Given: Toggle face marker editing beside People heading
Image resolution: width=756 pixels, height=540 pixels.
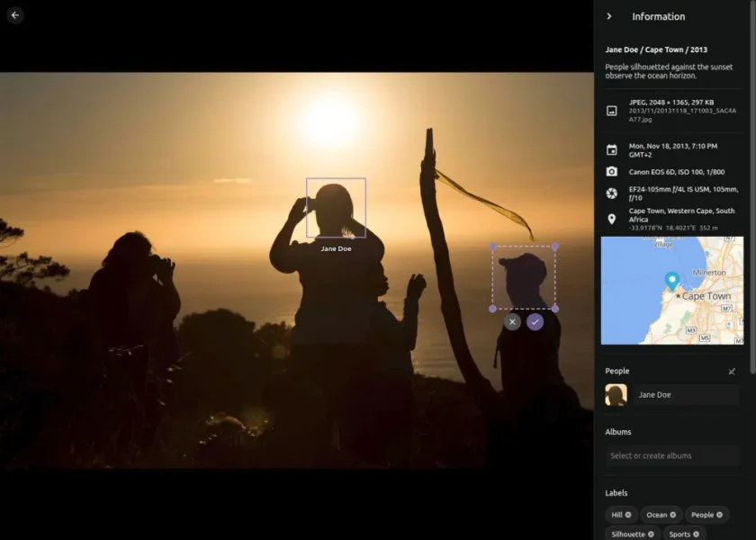Looking at the screenshot, I should (732, 371).
